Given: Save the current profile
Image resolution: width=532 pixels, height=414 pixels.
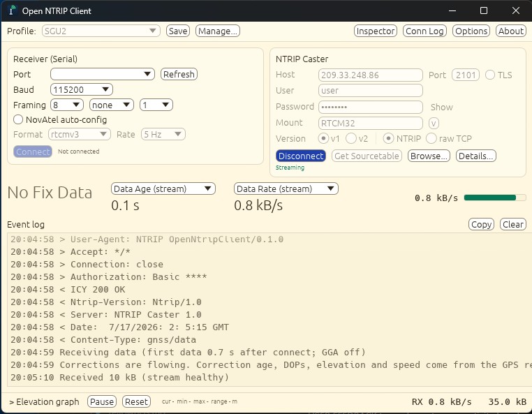Looking at the screenshot, I should click(178, 31).
